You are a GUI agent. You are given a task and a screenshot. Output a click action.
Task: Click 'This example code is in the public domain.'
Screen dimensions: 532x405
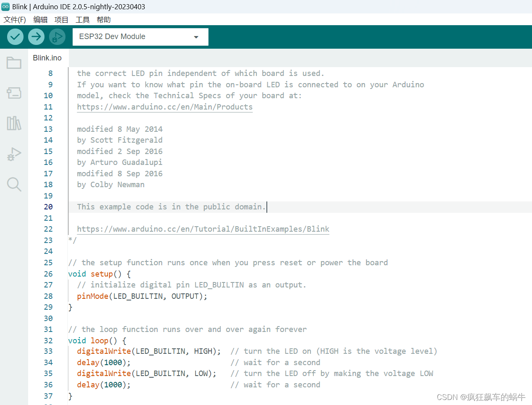(171, 207)
